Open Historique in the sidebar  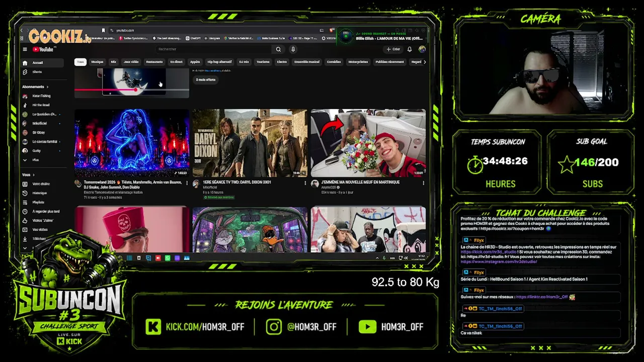(43, 193)
